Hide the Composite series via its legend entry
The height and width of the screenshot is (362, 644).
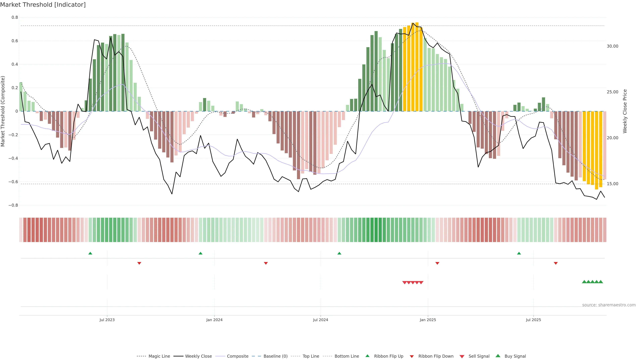(x=237, y=356)
